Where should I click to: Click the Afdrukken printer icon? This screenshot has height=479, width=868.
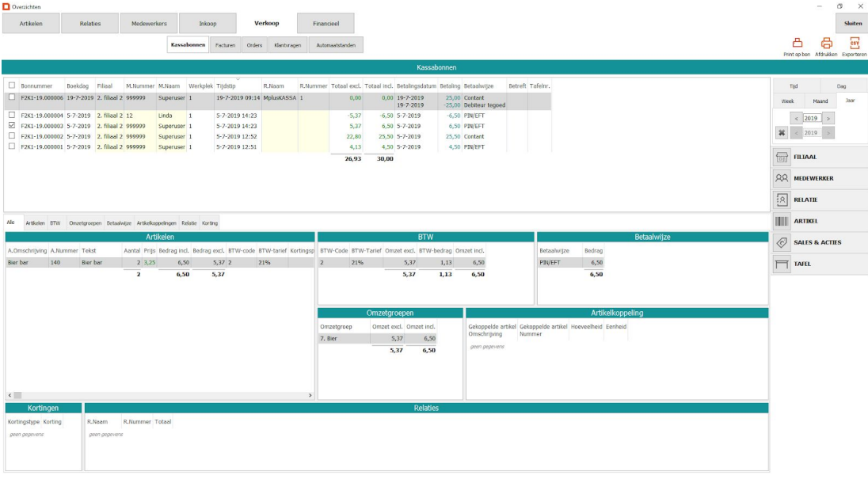826,44
